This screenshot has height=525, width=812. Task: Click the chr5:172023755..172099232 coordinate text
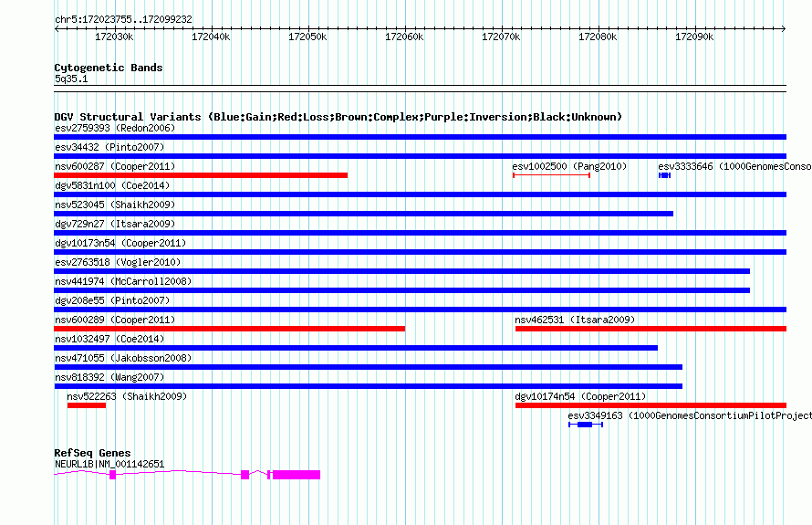click(123, 19)
